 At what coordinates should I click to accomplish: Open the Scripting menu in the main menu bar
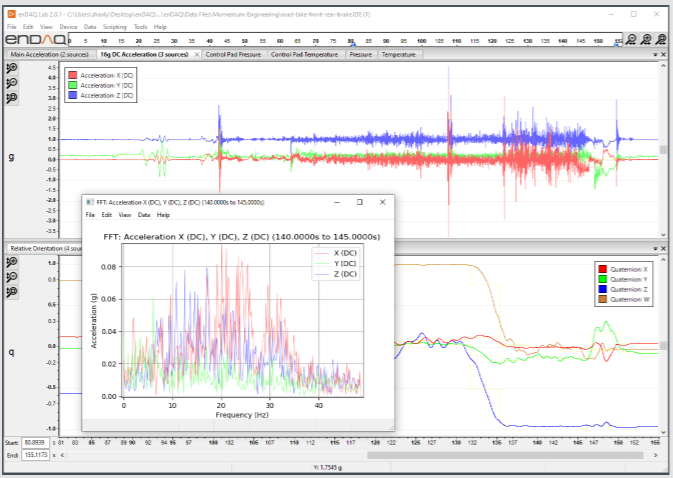[115, 27]
